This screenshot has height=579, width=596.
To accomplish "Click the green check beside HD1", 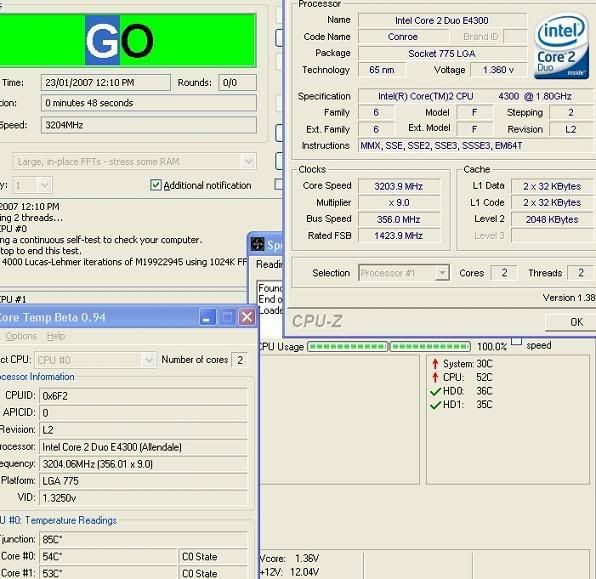I will point(436,405).
